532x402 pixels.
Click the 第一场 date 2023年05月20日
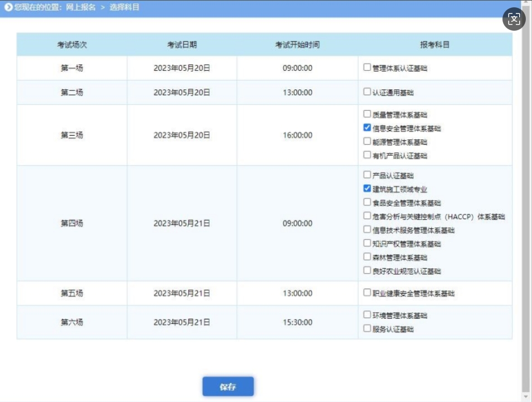(182, 68)
